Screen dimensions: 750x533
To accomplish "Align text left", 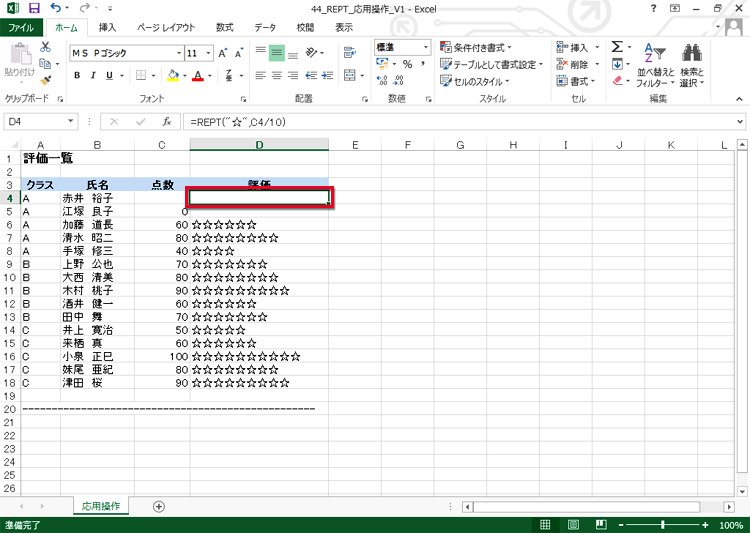I will pos(261,76).
